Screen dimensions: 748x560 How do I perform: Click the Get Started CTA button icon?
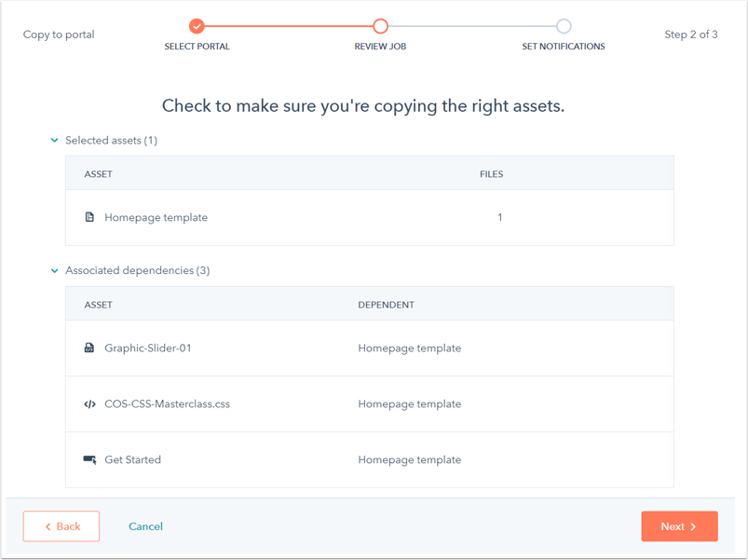pos(89,459)
